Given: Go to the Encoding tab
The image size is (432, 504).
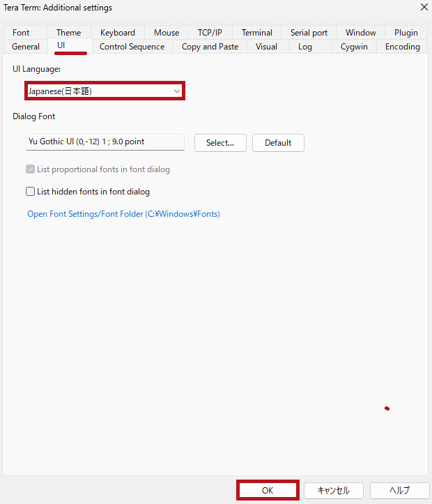Looking at the screenshot, I should click(x=402, y=47).
